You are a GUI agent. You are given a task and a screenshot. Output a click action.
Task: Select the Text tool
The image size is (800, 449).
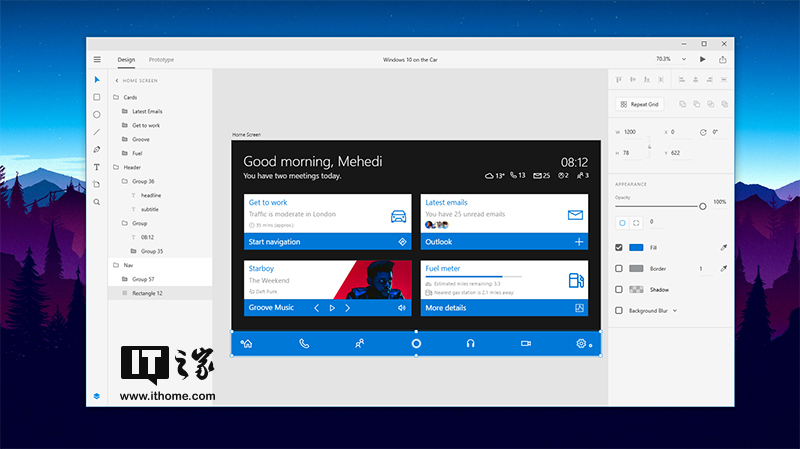(x=96, y=167)
